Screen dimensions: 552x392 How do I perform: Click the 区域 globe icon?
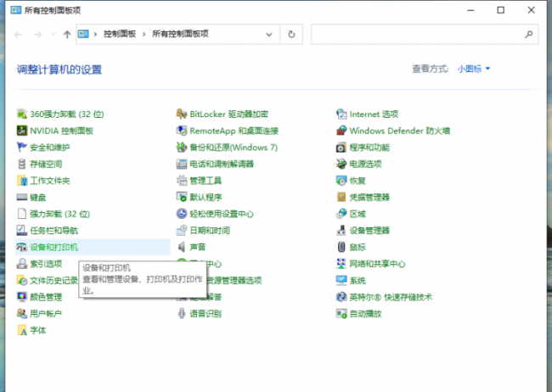[x=341, y=214]
